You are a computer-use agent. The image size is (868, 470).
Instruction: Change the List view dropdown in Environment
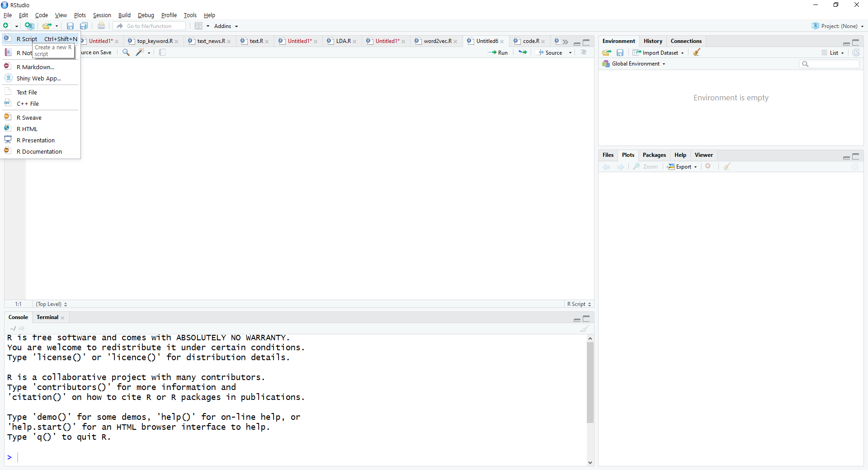point(833,52)
